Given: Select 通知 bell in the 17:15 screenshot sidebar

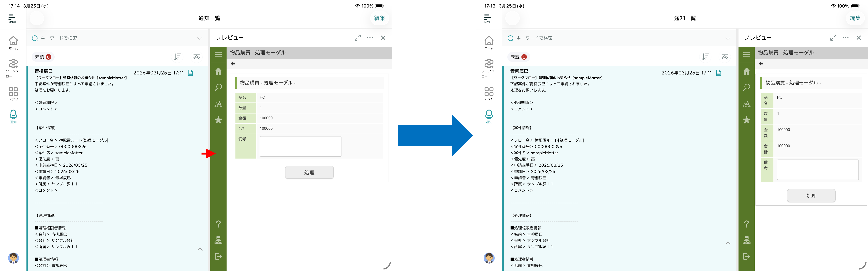Looking at the screenshot, I should (489, 117).
